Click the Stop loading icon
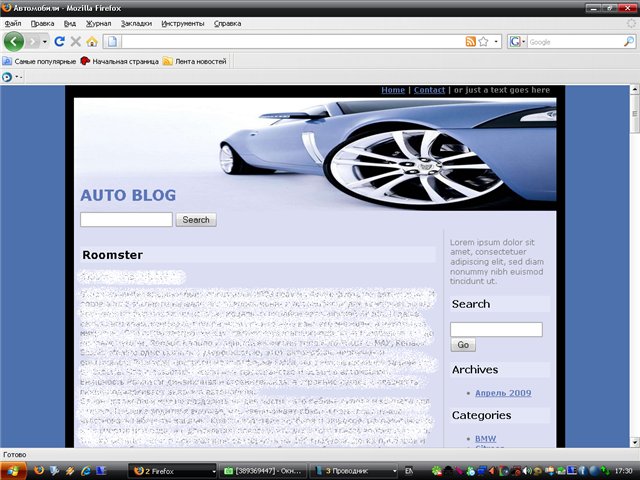The width and height of the screenshot is (640, 480). 75,41
